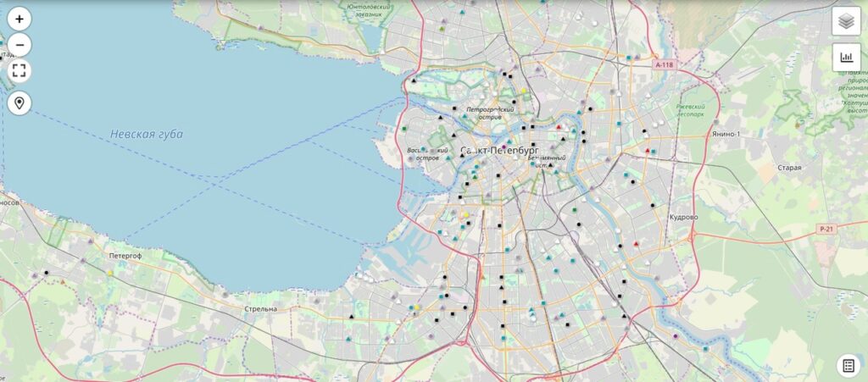Click the Стрельна town label
The width and height of the screenshot is (868, 382).
(260, 309)
